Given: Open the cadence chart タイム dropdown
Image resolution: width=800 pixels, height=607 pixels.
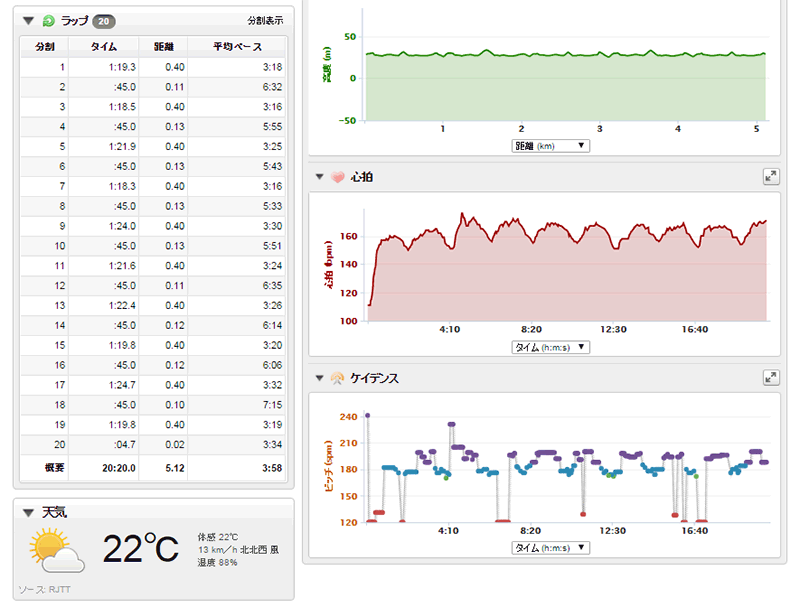Looking at the screenshot, I should click(550, 547).
